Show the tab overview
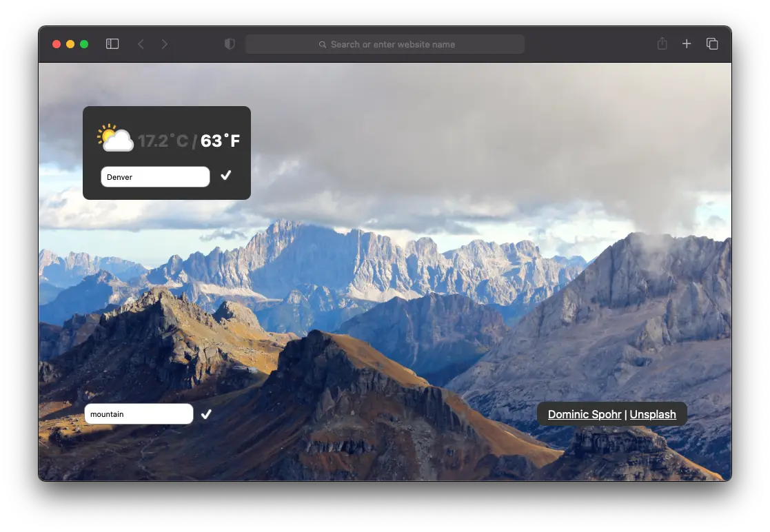This screenshot has width=770, height=532. (712, 44)
